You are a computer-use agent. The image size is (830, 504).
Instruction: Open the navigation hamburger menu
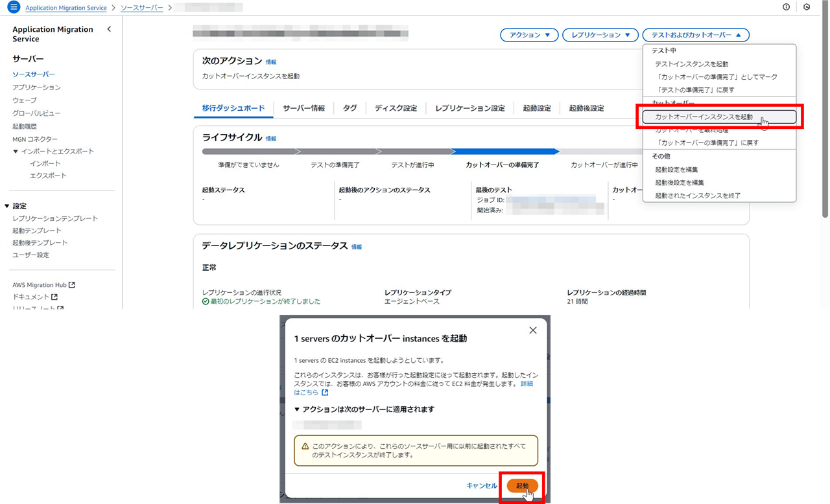pos(14,7)
